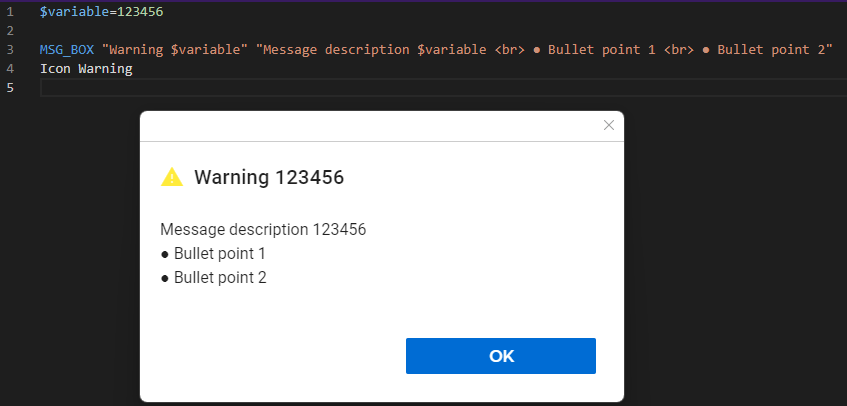Click the Message description 123456 text

pos(263,229)
